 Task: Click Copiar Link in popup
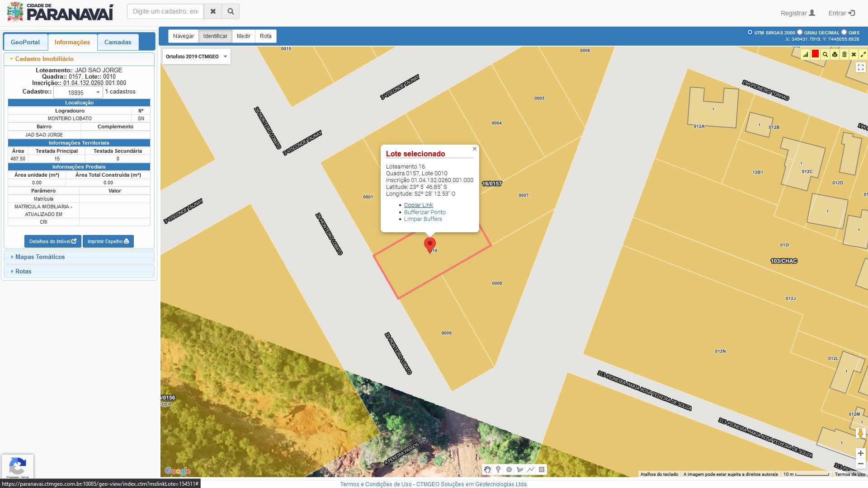click(418, 205)
